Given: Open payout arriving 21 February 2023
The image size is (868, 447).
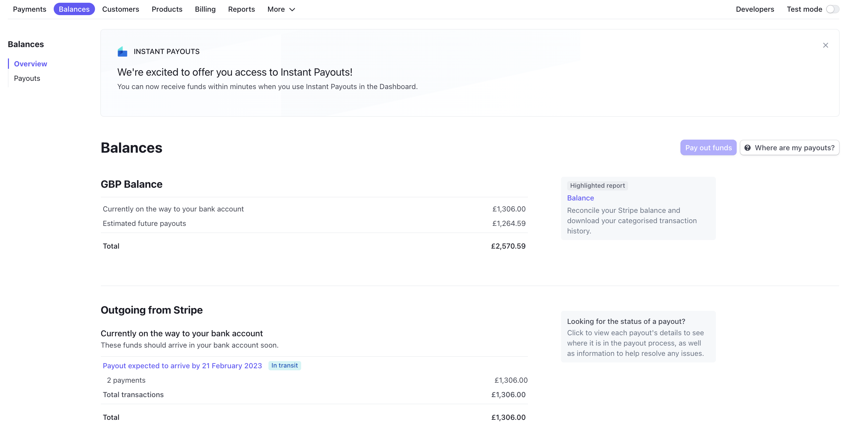Looking at the screenshot, I should pyautogui.click(x=182, y=366).
